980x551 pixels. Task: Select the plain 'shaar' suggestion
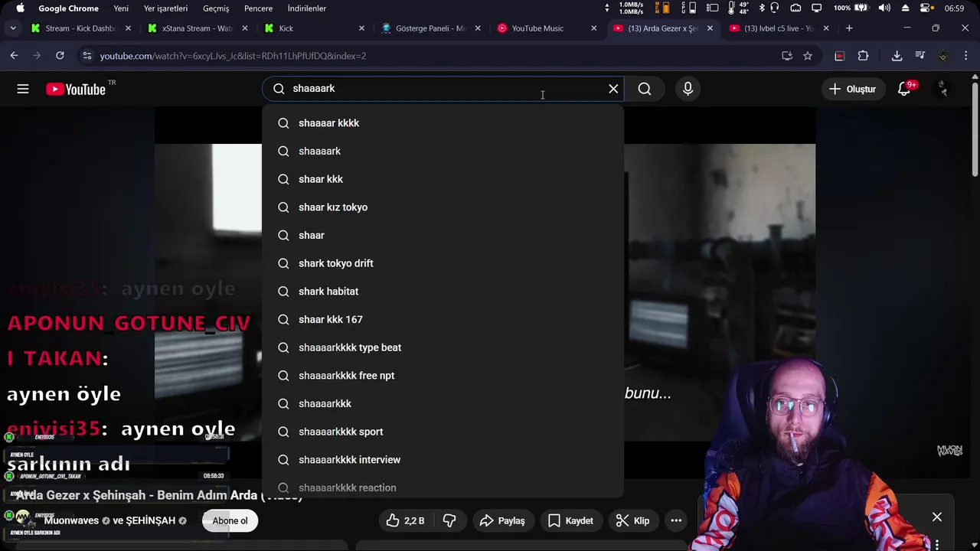click(443, 235)
